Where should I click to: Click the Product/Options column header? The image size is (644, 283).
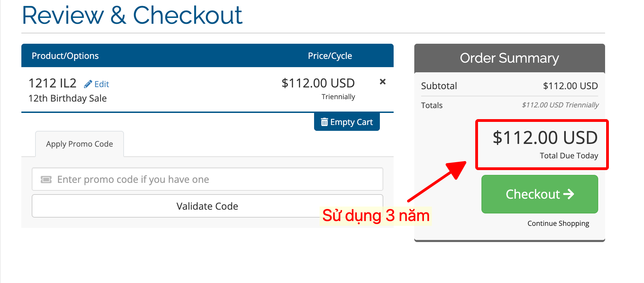tap(65, 56)
